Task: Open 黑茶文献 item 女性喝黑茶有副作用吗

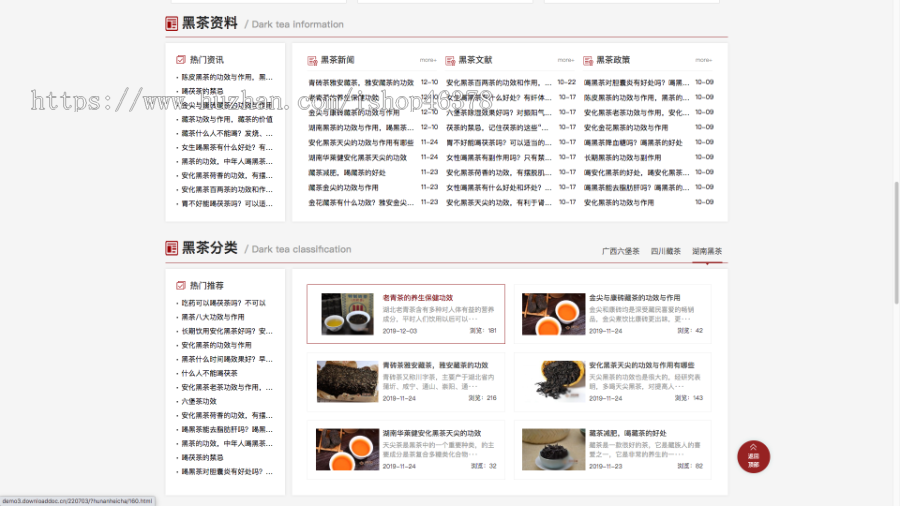Action: pyautogui.click(x=498, y=157)
